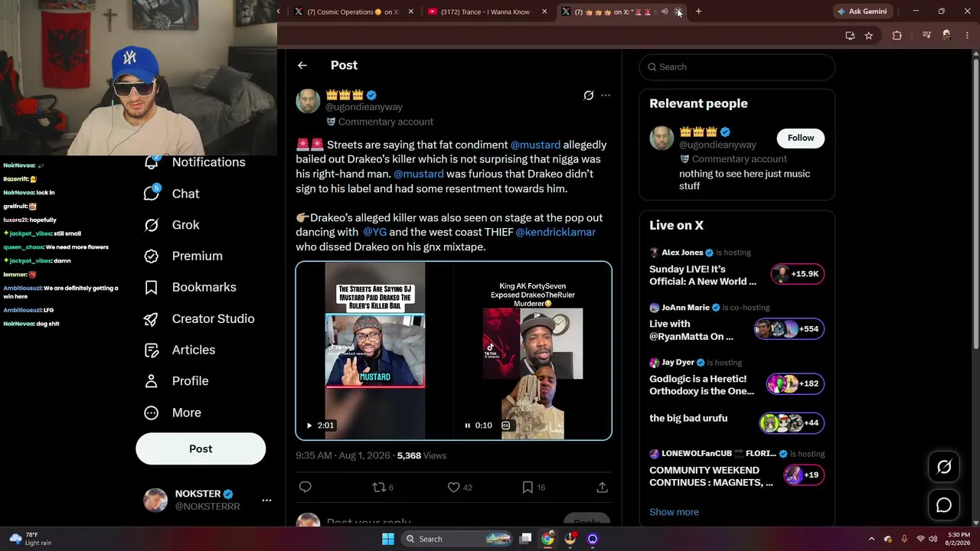Open the floating chat messages button
980x551 pixels.
pyautogui.click(x=944, y=505)
